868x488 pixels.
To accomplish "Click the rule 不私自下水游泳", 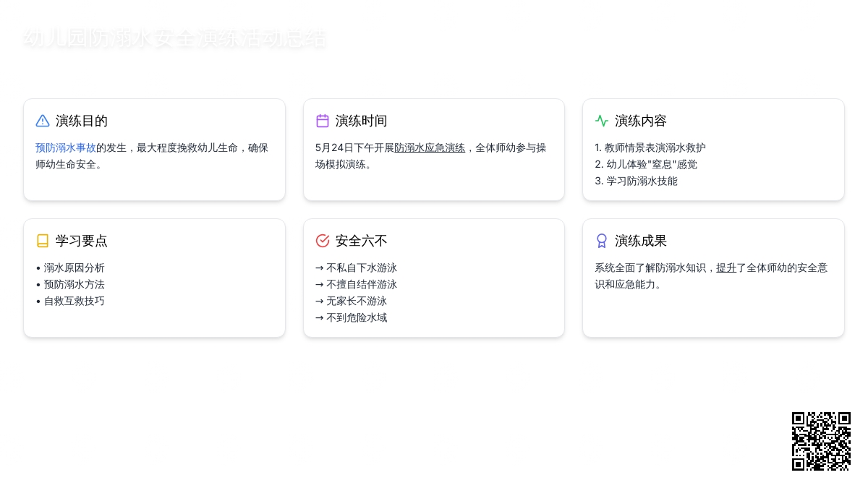I will point(356,267).
